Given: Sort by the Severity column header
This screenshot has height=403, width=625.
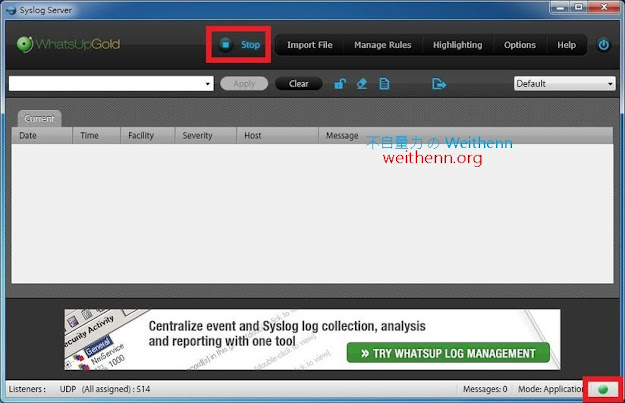Looking at the screenshot, I should (205, 136).
